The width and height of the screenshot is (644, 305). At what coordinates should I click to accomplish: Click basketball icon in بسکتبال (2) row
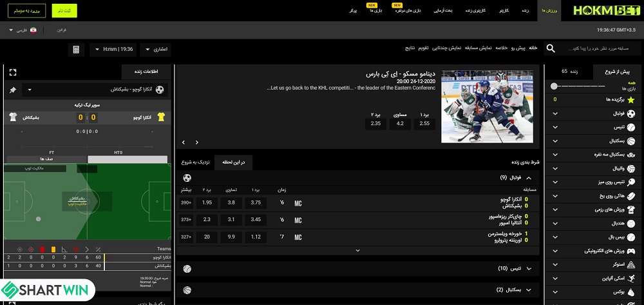pyautogui.click(x=187, y=290)
